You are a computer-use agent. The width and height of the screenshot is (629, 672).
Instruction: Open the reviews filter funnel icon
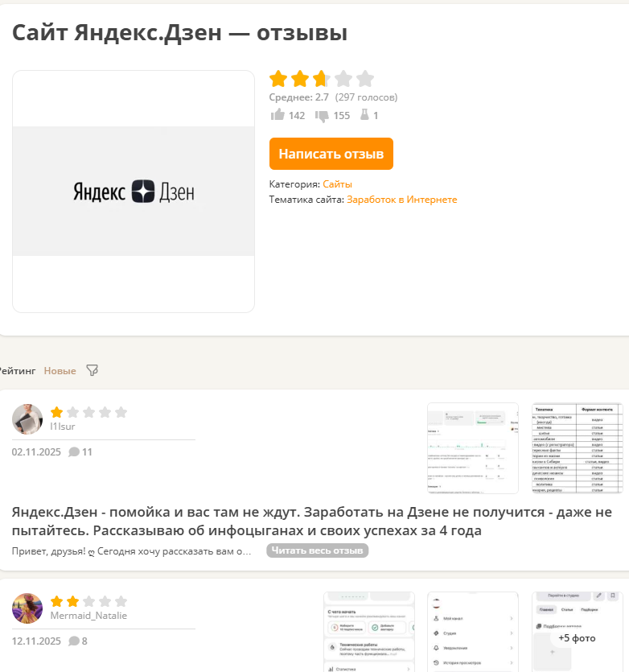pos(92,370)
